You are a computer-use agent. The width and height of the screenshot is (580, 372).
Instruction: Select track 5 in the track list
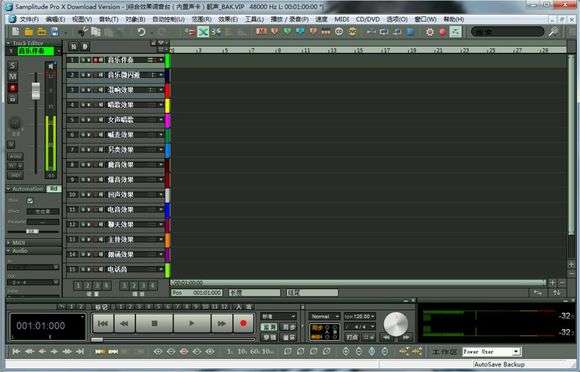(115, 120)
